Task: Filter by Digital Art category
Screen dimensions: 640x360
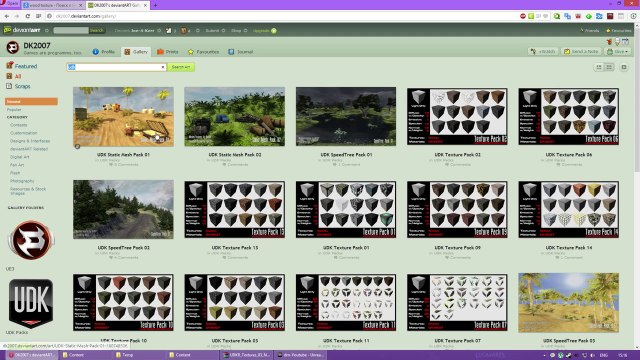Action: 20,157
